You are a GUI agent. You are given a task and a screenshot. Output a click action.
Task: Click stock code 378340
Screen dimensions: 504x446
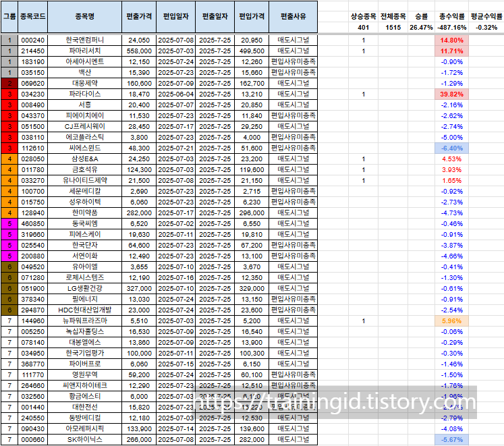(33, 300)
